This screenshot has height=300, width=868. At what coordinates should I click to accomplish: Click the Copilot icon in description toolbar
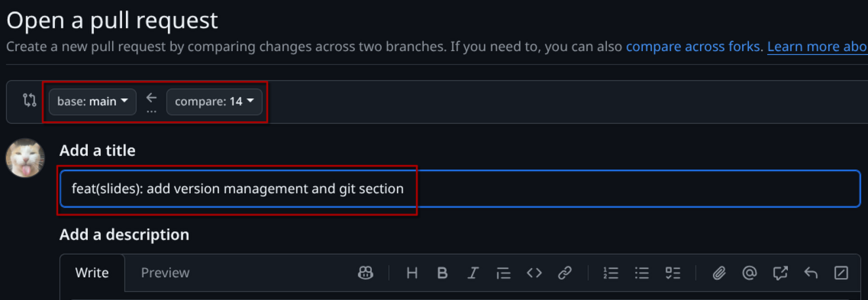(366, 273)
